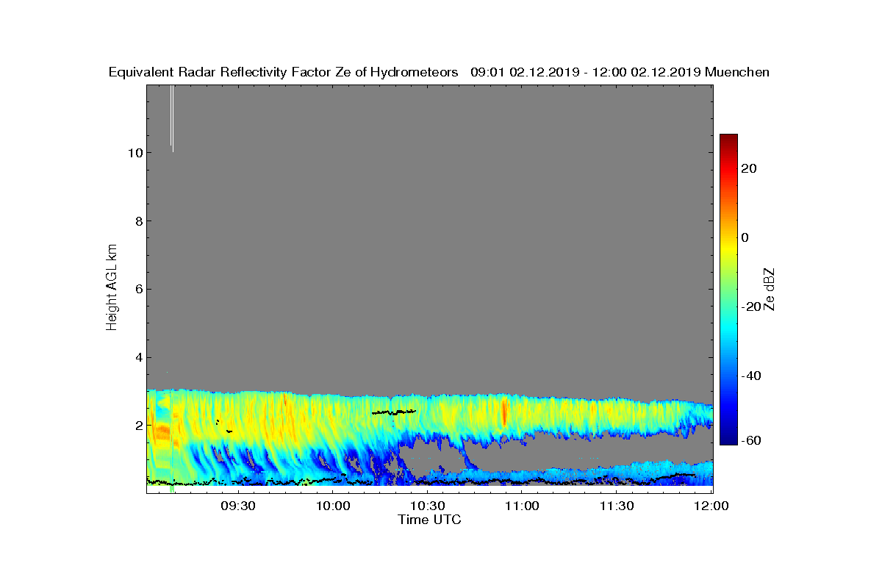882x588 pixels.
Task: Click the short black line segment near 10:15
Action: click(x=394, y=412)
